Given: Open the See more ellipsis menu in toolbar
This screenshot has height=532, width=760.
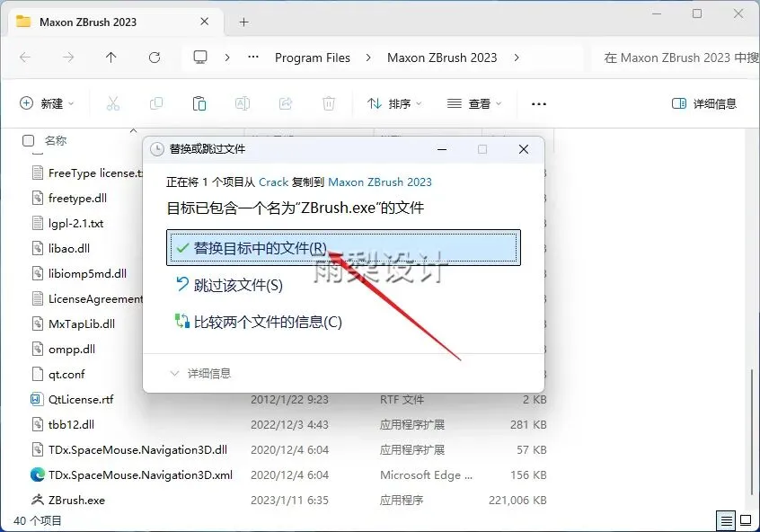Looking at the screenshot, I should [538, 103].
